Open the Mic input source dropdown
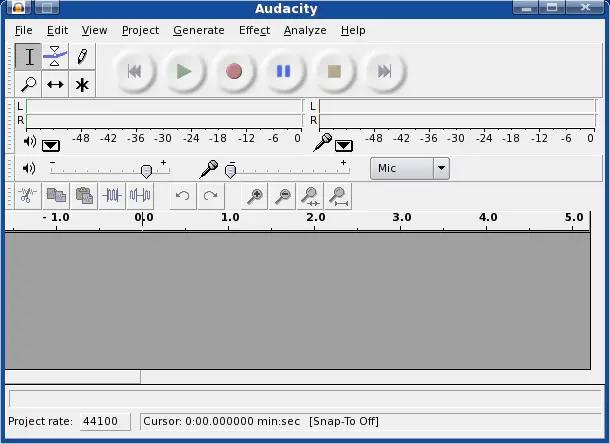 pyautogui.click(x=441, y=169)
